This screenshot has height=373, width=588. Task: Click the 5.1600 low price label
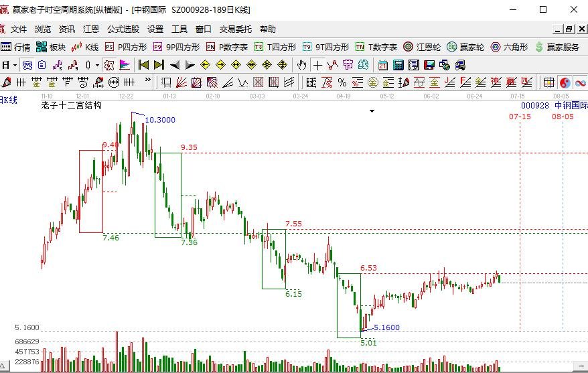click(386, 327)
